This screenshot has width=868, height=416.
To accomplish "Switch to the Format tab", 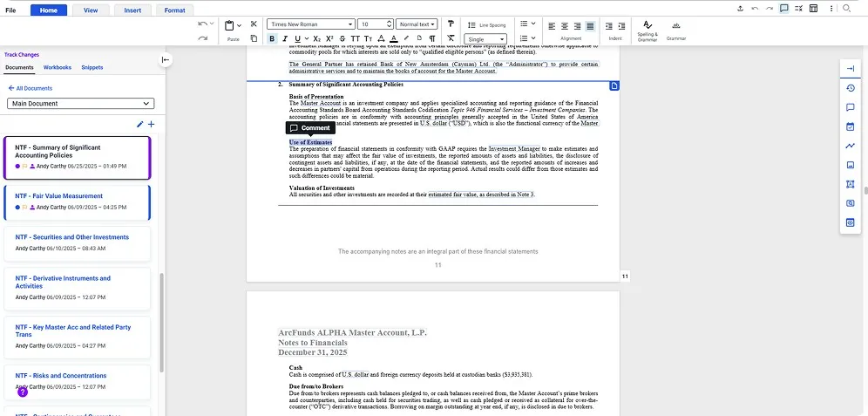I will [x=175, y=10].
